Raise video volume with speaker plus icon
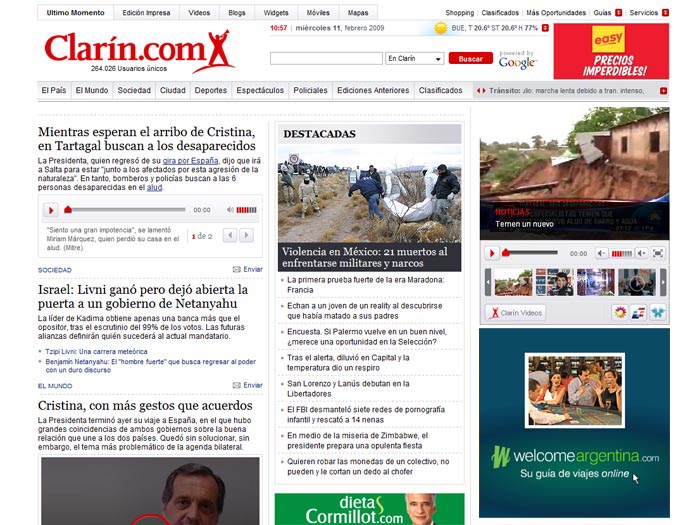 pyautogui.click(x=641, y=254)
